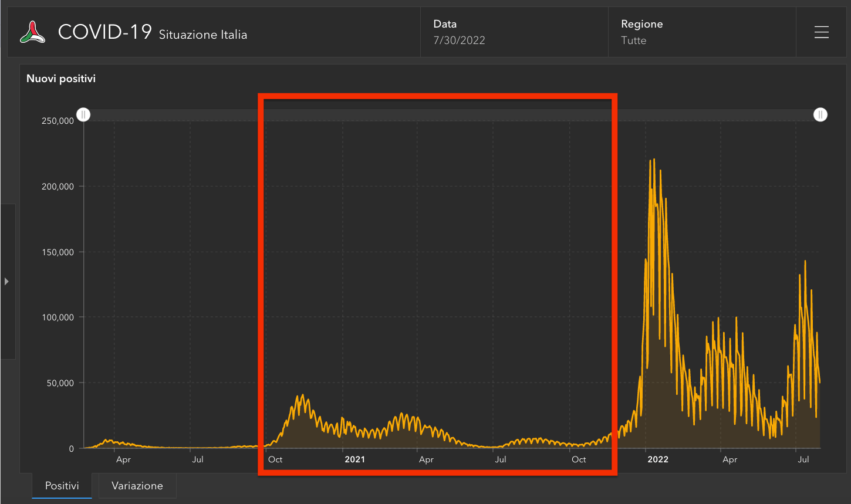Click the July 2022 peak on chart
This screenshot has height=504, width=851.
(x=805, y=261)
